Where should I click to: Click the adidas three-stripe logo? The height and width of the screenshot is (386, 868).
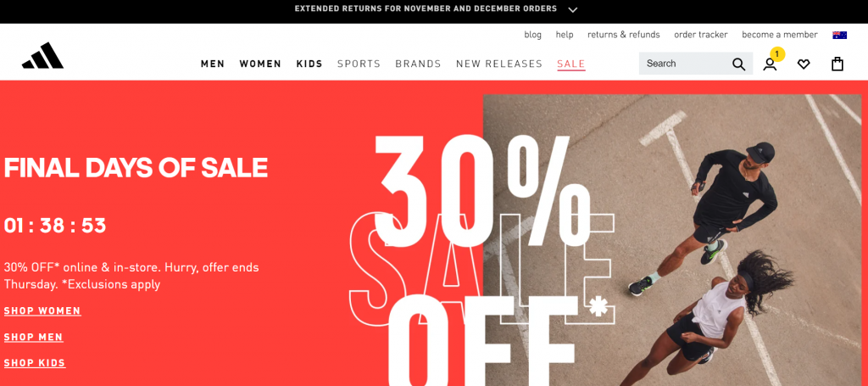pos(42,56)
